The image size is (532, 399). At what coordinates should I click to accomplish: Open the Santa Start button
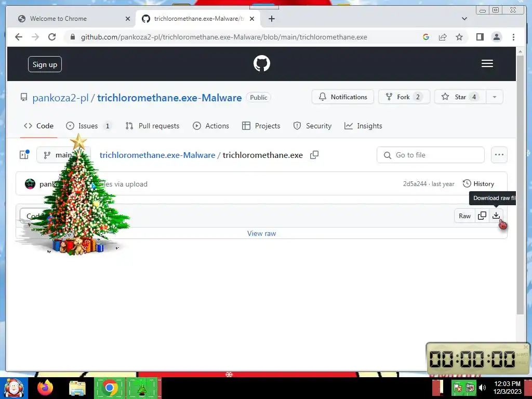point(14,388)
